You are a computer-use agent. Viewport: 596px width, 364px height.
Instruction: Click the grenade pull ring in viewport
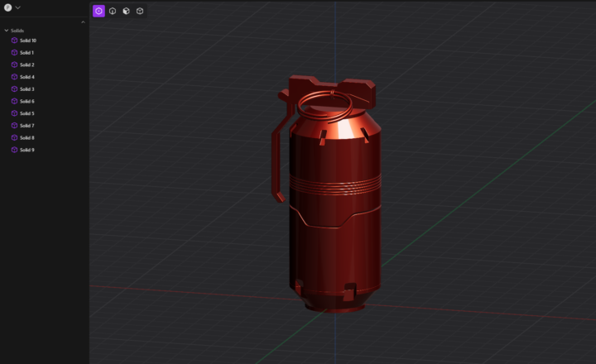coord(325,106)
